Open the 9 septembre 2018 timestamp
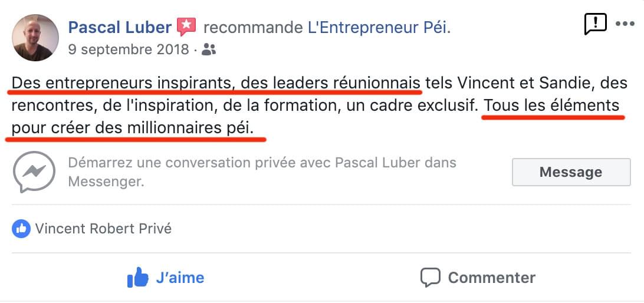Screen dimensions: 644x303 tap(129, 50)
